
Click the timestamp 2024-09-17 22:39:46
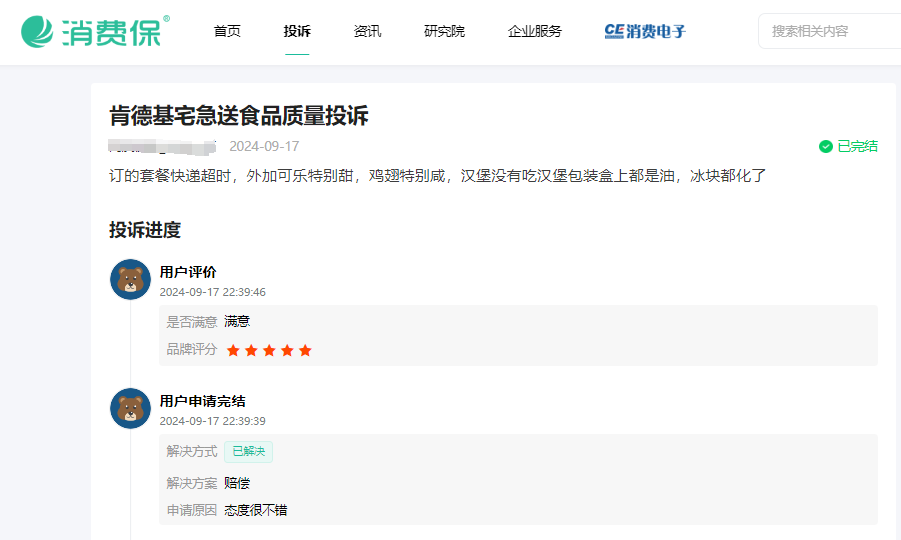213,292
